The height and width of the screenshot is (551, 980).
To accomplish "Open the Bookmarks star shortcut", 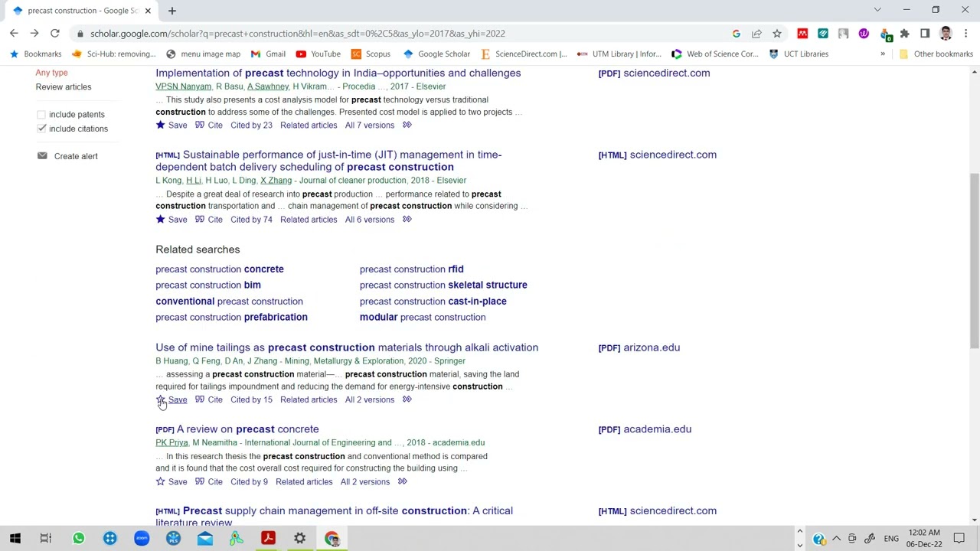I will (x=36, y=54).
